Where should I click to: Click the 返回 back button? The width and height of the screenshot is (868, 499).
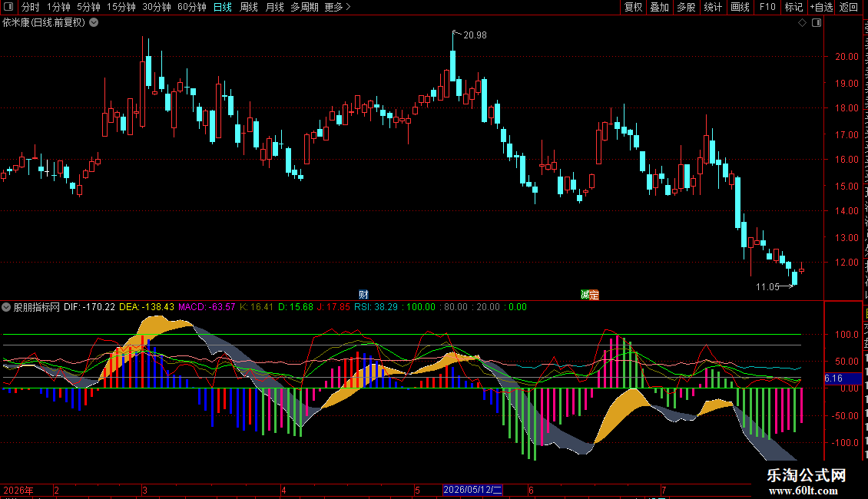849,7
